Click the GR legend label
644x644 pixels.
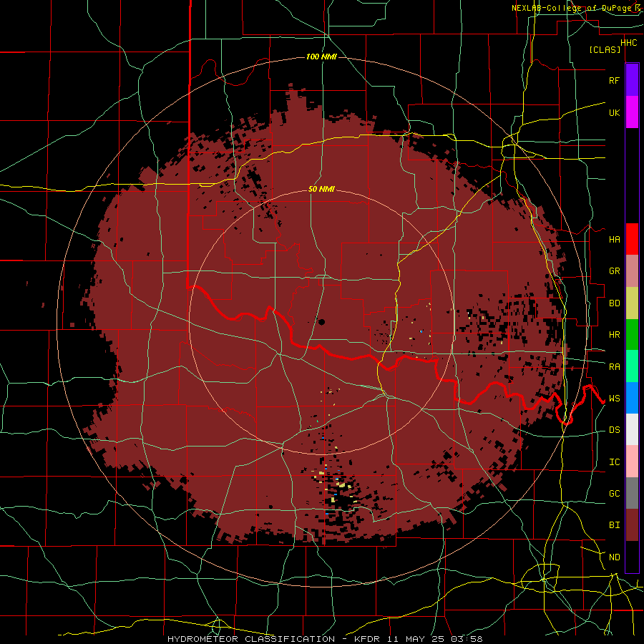coord(614,271)
